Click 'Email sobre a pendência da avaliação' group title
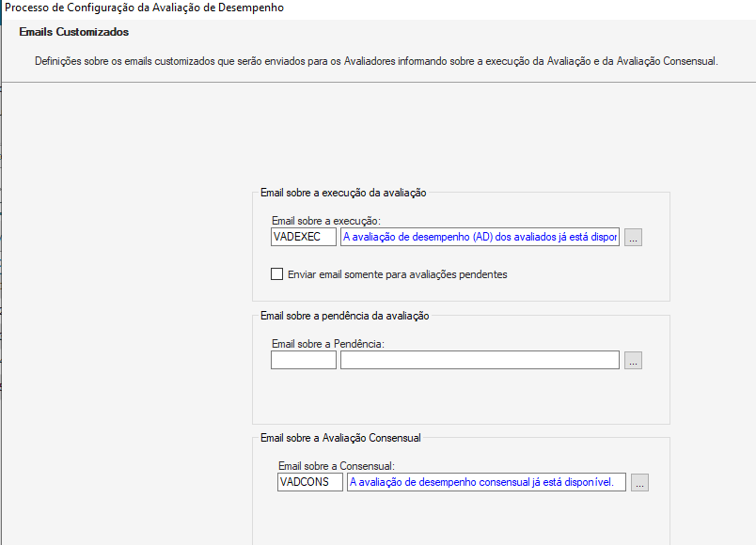This screenshot has width=756, height=545. 344,316
